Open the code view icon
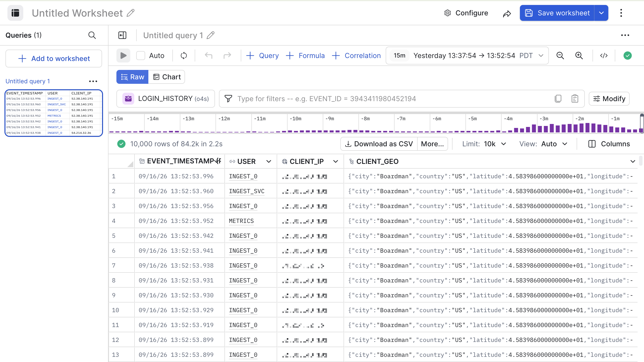Screen dimensions: 644x362 [604, 56]
